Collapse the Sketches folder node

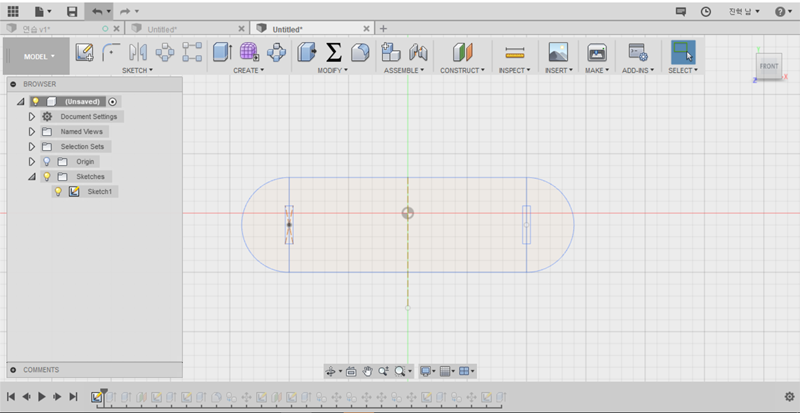click(32, 176)
